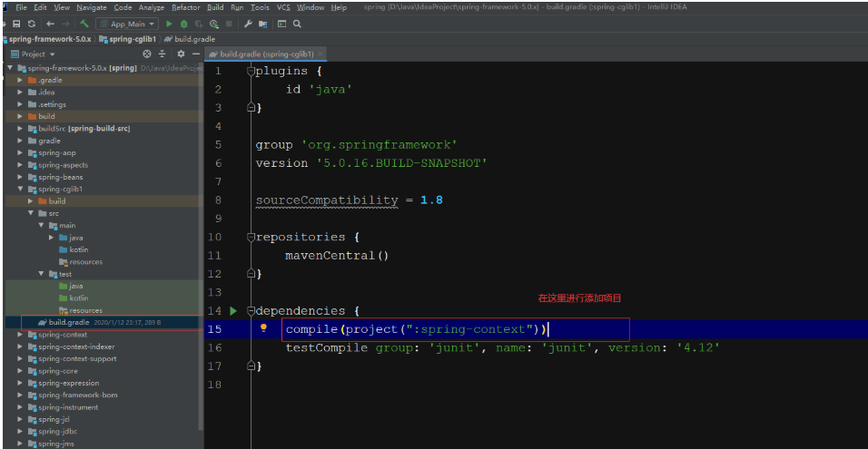The height and width of the screenshot is (449, 868).
Task: Click spring-cglib1 in the breadcrumb bar
Action: 128,39
